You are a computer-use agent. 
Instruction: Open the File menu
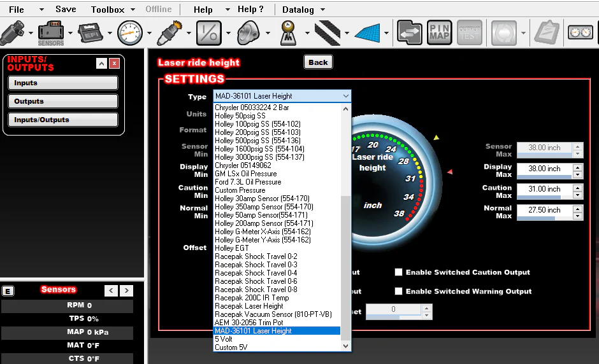pos(17,10)
